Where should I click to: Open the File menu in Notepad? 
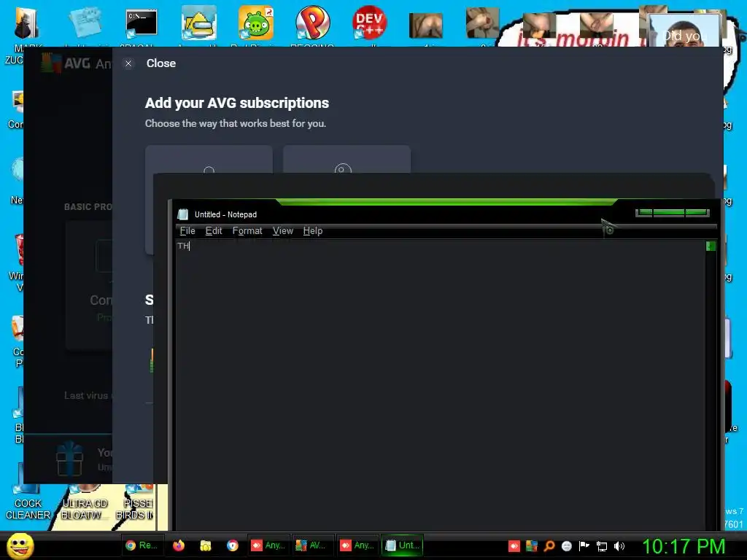[187, 231]
